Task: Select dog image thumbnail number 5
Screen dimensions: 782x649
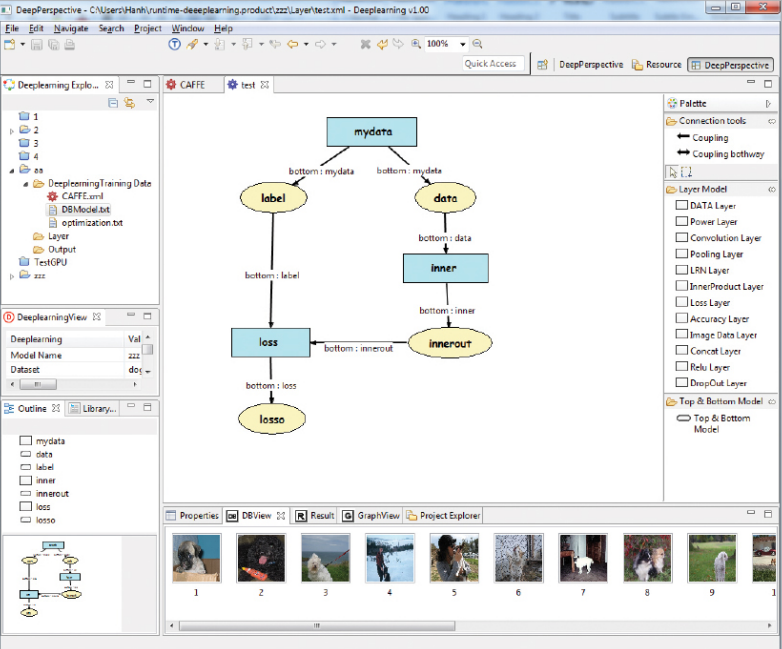Action: coord(452,558)
